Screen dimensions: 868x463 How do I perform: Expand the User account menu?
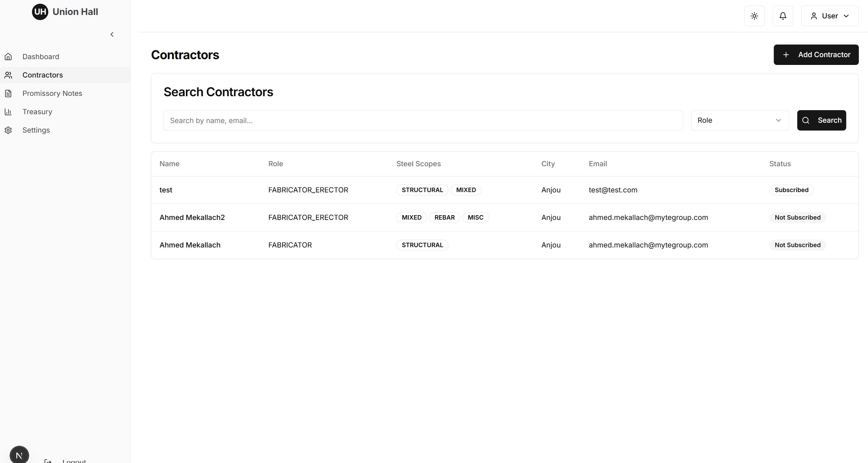pyautogui.click(x=830, y=16)
